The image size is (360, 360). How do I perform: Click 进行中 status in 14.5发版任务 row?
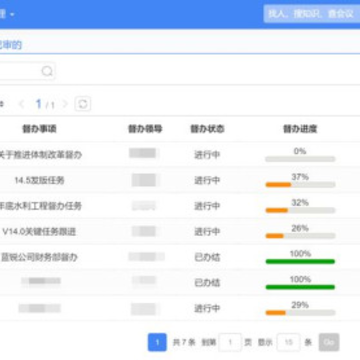click(207, 180)
